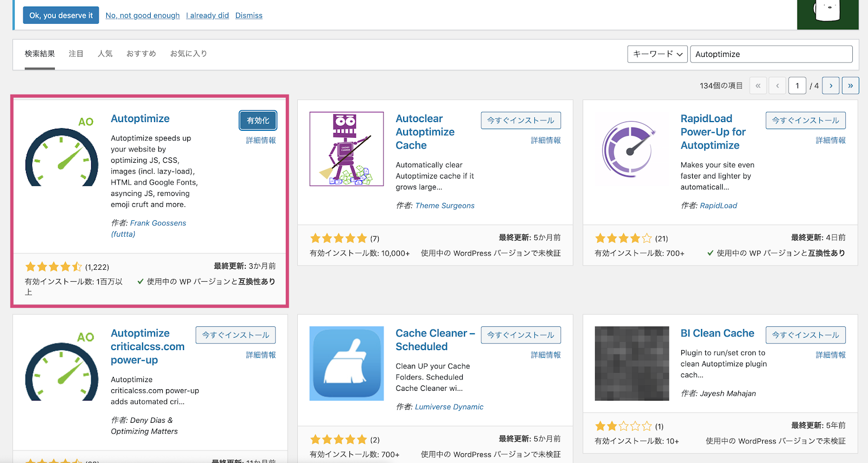The width and height of the screenshot is (868, 463).
Task: Open 詳細情報 for Autoptimize criticalcss.com power-up
Action: [x=261, y=355]
